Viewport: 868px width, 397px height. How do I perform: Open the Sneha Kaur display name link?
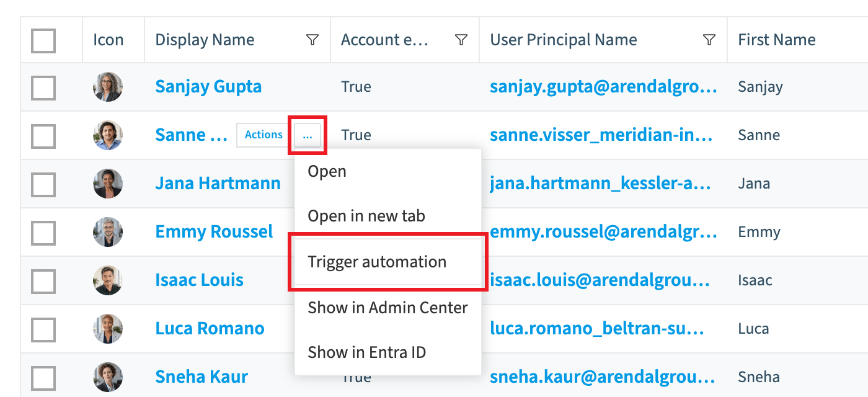point(201,377)
